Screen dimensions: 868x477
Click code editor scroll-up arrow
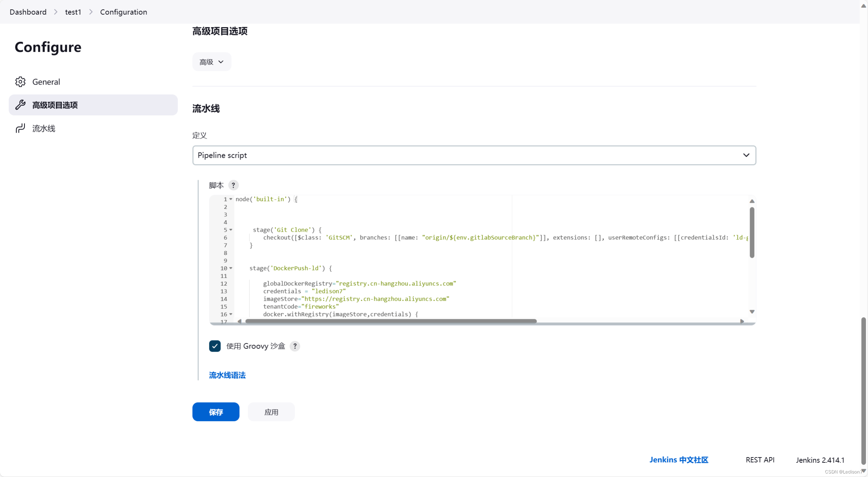pyautogui.click(x=752, y=201)
